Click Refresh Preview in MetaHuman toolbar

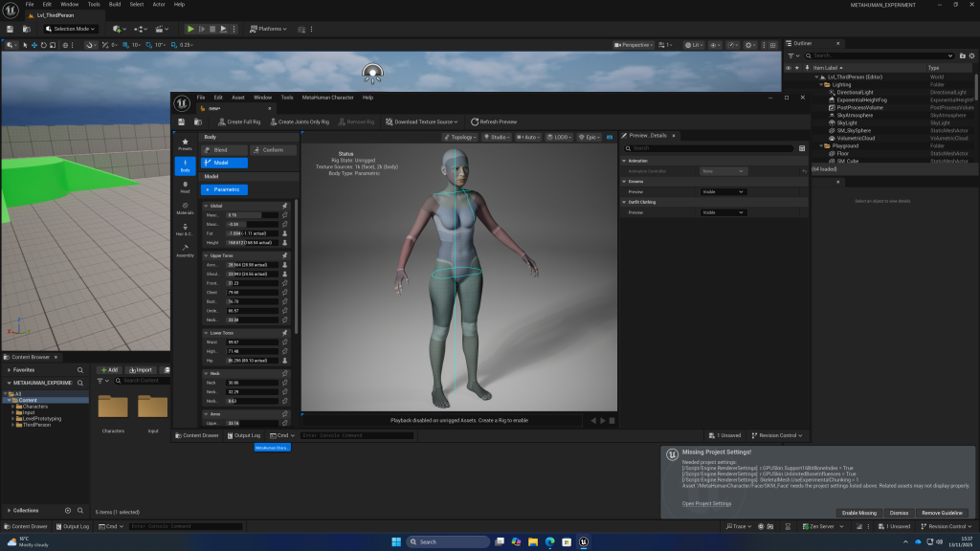pyautogui.click(x=494, y=121)
